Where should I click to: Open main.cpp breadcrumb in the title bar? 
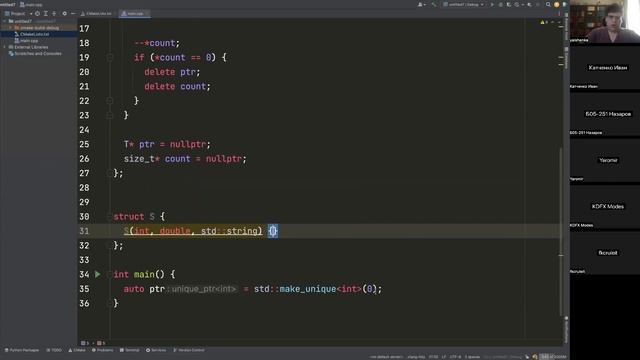31,4
